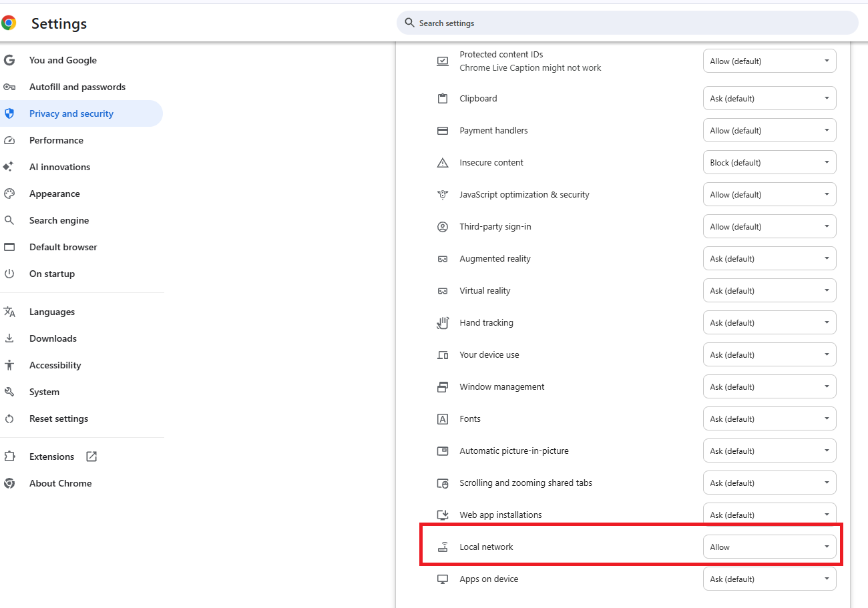The width and height of the screenshot is (868, 608).
Task: Open the Fonts permission dropdown
Action: (x=769, y=419)
